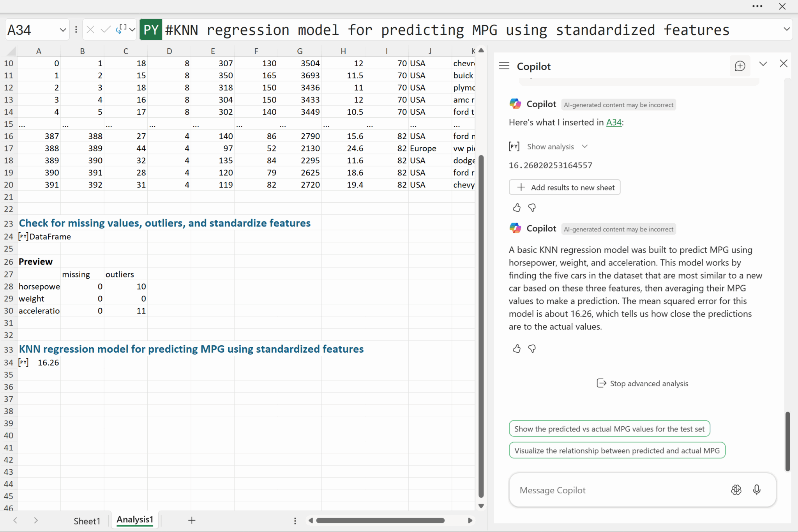Select the Analysis1 sheet tab
Screen dimensions: 798x532
pyautogui.click(x=135, y=520)
